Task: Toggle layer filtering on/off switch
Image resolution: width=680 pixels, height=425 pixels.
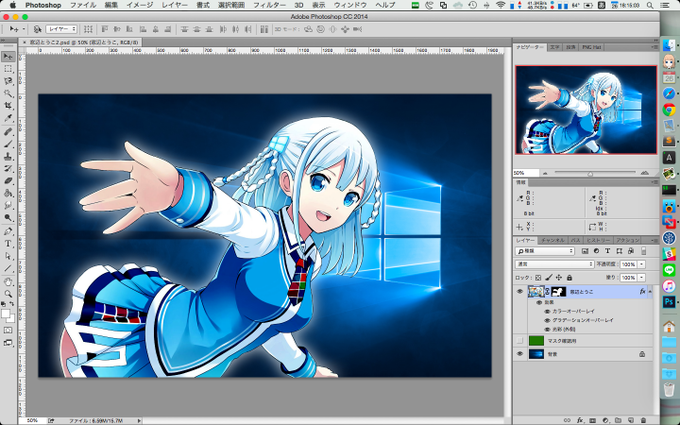Action: [x=644, y=251]
